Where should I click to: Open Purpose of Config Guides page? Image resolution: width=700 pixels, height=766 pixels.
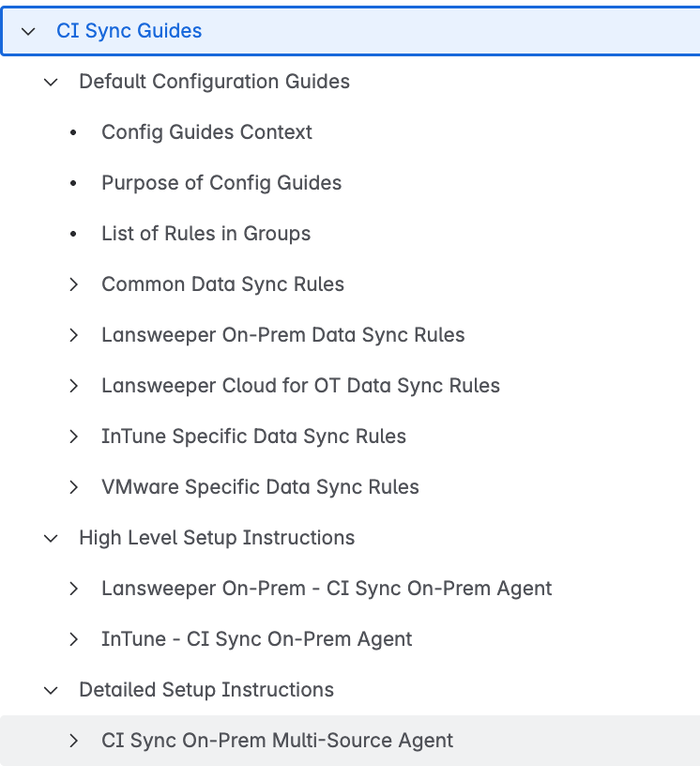tap(221, 183)
